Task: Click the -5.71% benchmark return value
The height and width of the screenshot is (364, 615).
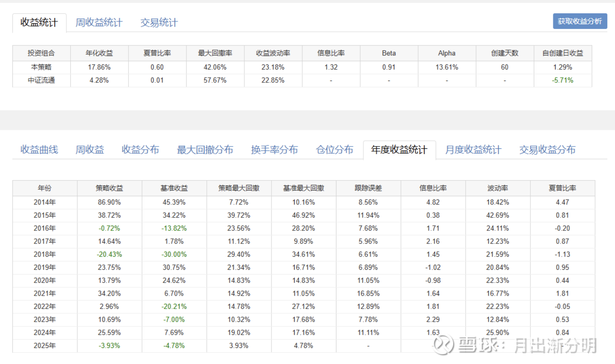Action: point(563,80)
